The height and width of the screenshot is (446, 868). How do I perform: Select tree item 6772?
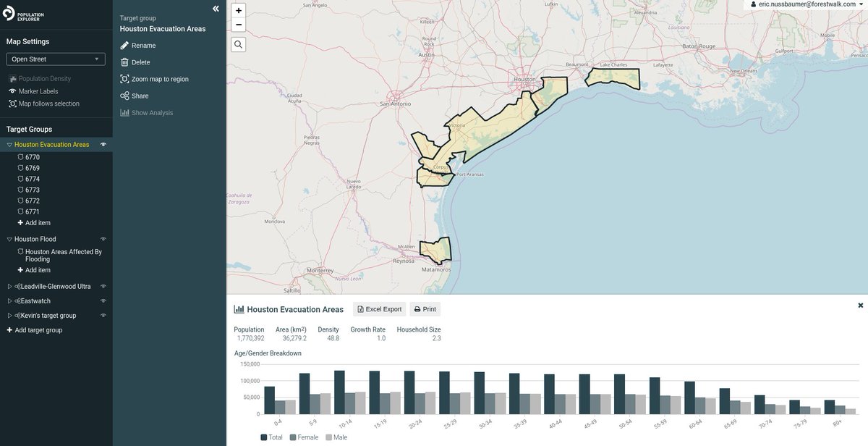point(33,201)
